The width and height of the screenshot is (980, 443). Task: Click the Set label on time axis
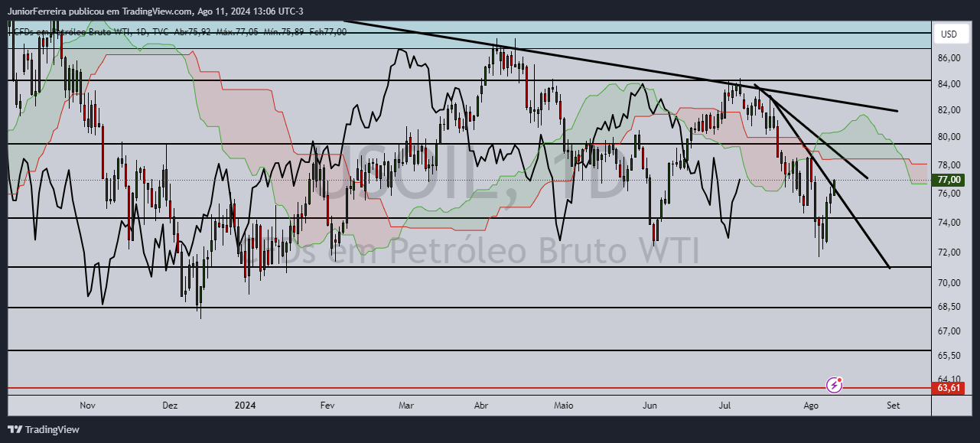tap(892, 406)
